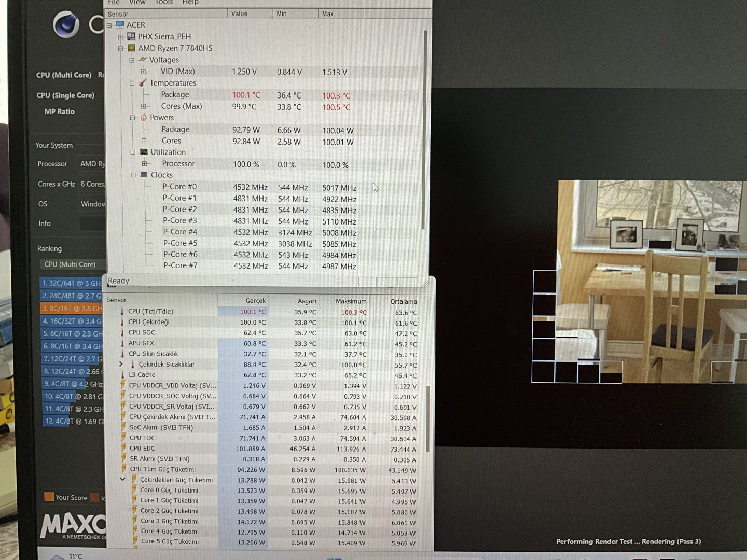Screen dimensions: 747x560
Task: Collapse the Temperatures section in HWMonitor
Action: tap(132, 83)
